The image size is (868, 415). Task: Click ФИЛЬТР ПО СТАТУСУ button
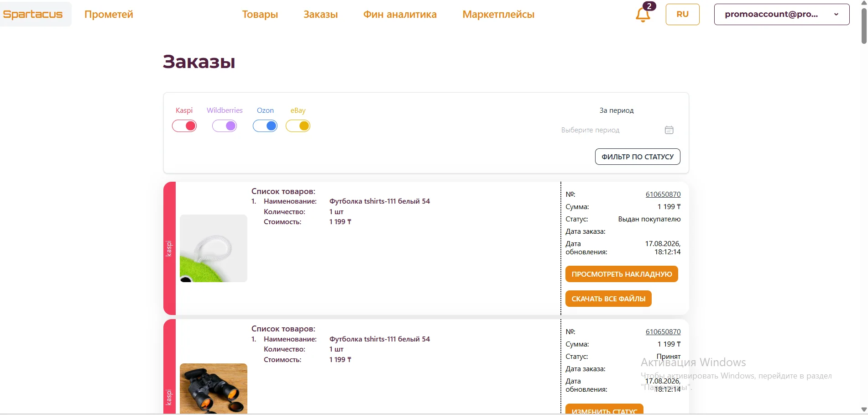(x=638, y=157)
